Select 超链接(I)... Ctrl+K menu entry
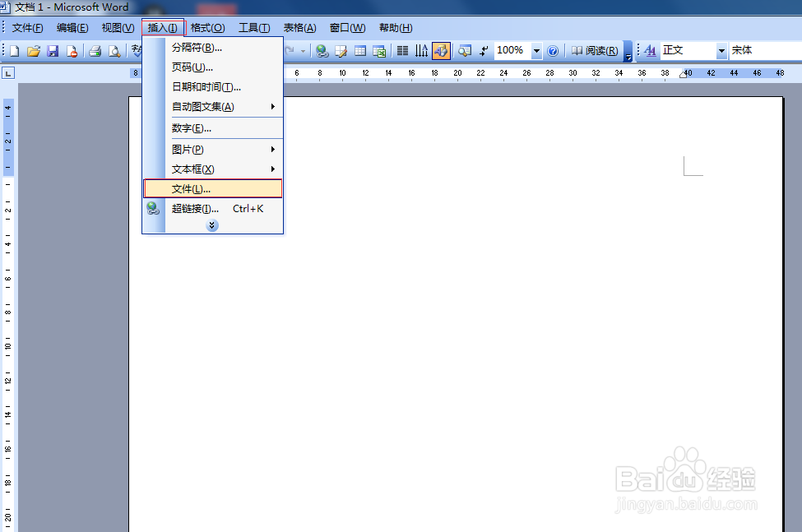 [x=213, y=209]
